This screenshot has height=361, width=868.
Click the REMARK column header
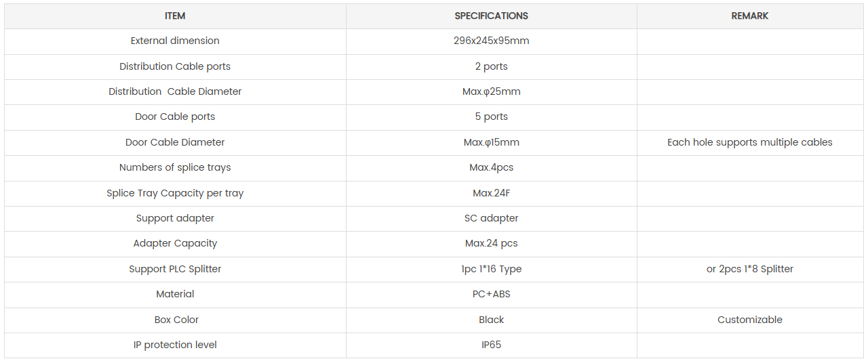tap(750, 16)
